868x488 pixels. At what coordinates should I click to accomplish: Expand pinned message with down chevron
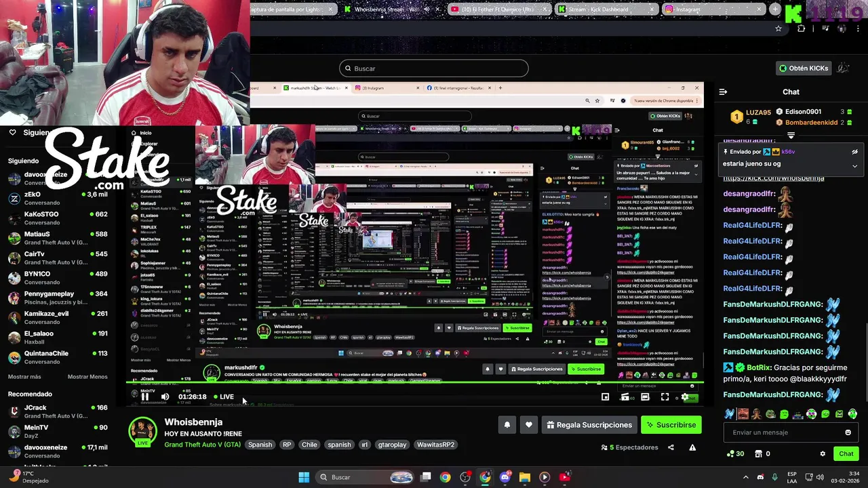click(x=854, y=165)
